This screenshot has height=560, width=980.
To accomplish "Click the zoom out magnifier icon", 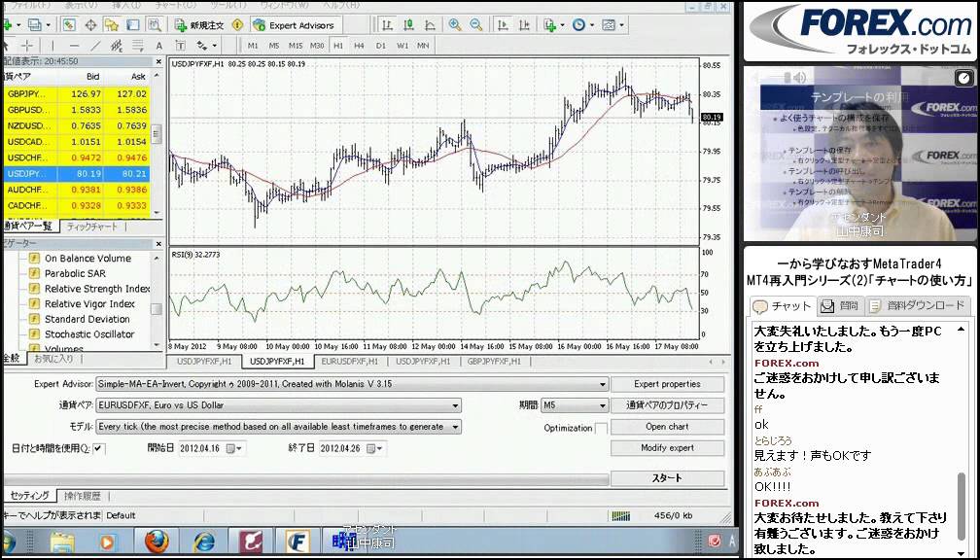I will point(473,25).
